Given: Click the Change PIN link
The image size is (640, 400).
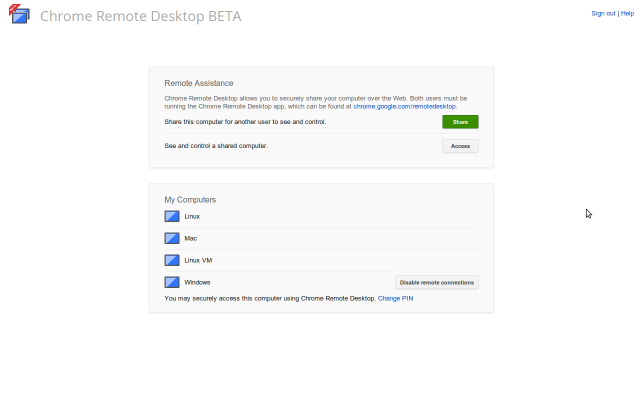Looking at the screenshot, I should (395, 298).
